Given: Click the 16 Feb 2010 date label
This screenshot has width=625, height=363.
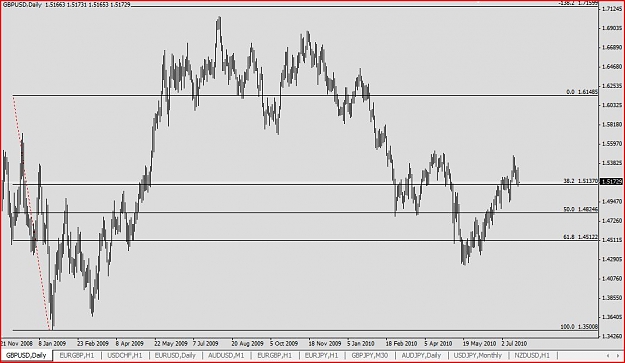Looking at the screenshot, I should pos(401,343).
